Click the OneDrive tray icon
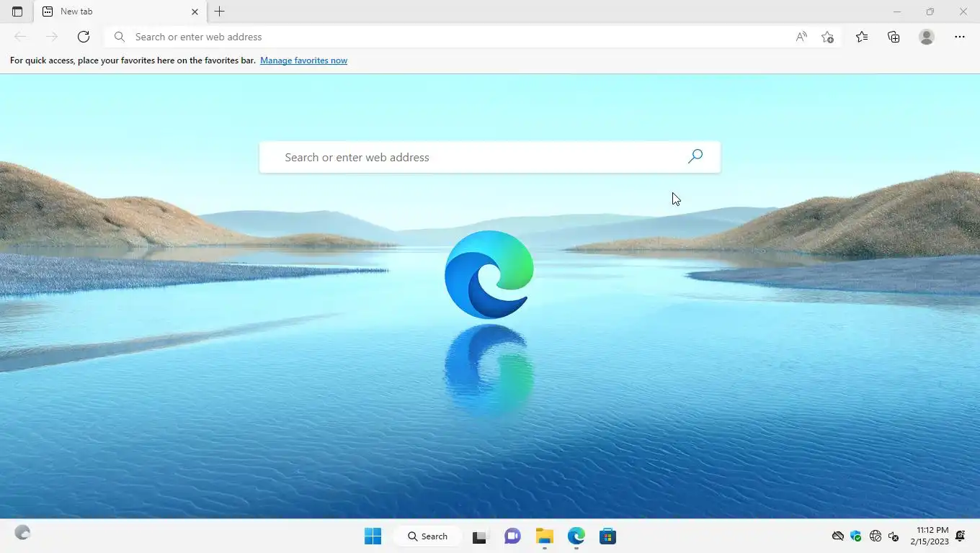This screenshot has width=980, height=553. [837, 536]
